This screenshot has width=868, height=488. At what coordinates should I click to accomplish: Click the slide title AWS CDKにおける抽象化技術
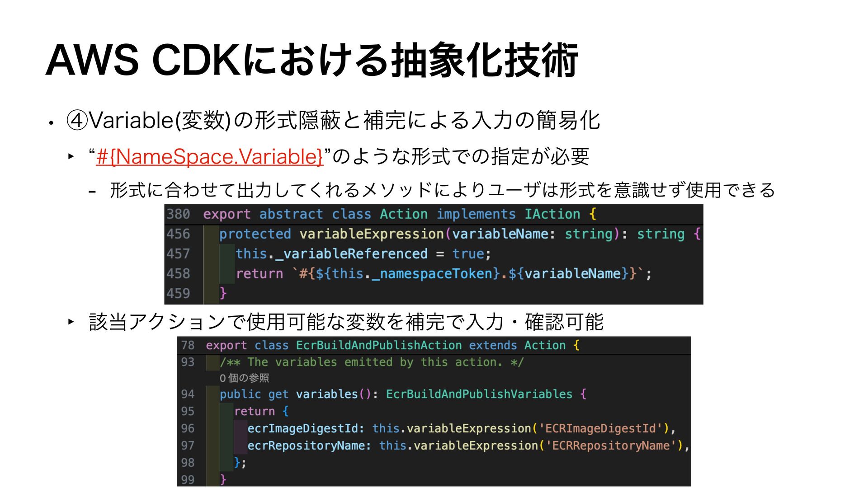coord(311,60)
